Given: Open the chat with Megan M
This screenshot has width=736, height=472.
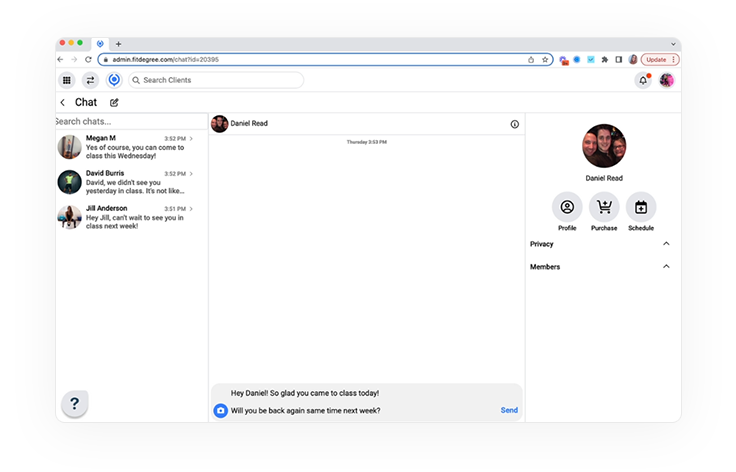Looking at the screenshot, I should (131, 147).
